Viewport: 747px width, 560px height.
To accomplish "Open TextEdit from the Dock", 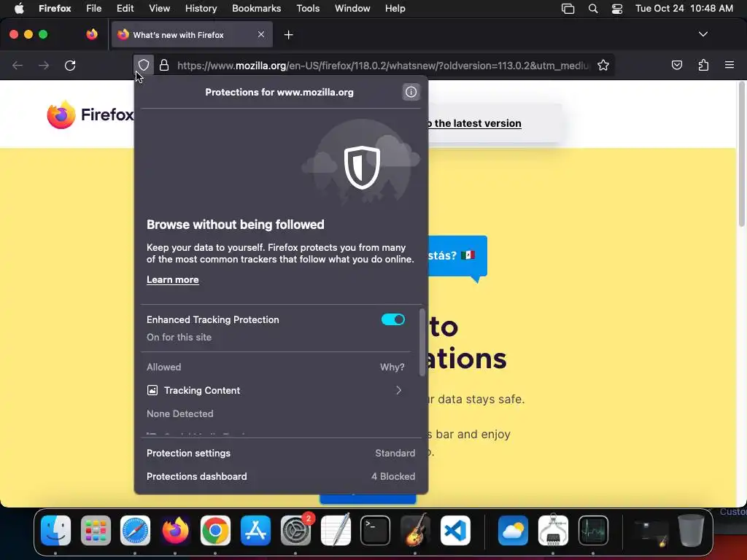I will 336,530.
